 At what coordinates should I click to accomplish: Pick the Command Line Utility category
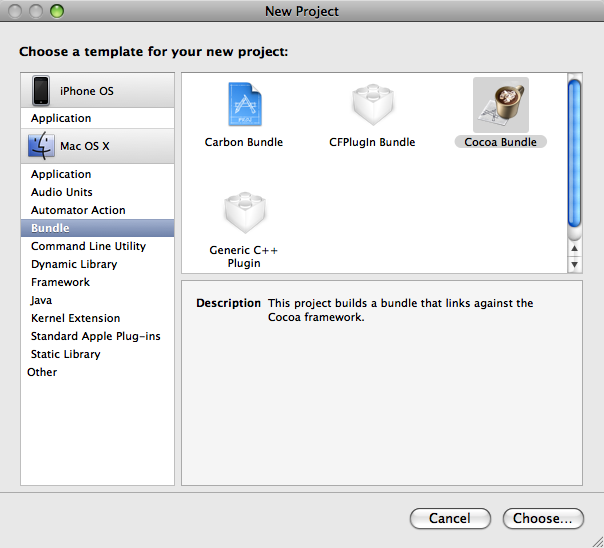(88, 246)
